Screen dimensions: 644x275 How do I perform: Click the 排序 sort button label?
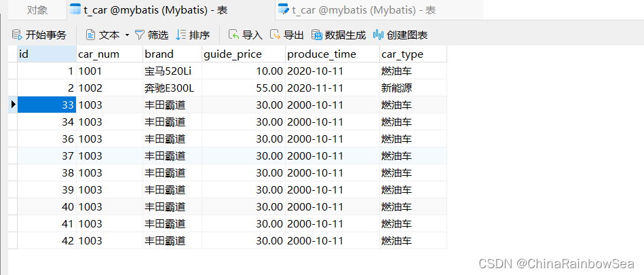coord(200,35)
